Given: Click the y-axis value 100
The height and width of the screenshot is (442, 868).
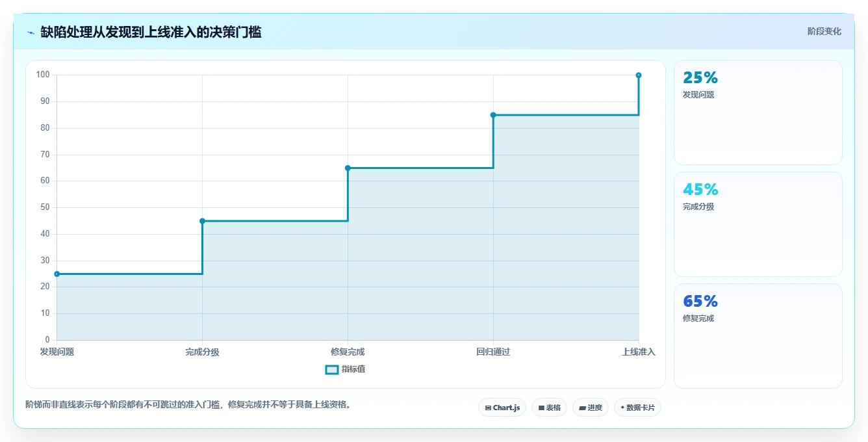Looking at the screenshot, I should point(43,75).
